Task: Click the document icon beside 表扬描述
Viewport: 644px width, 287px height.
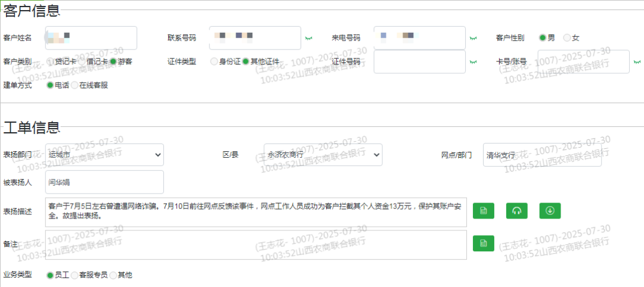Action: [x=484, y=211]
